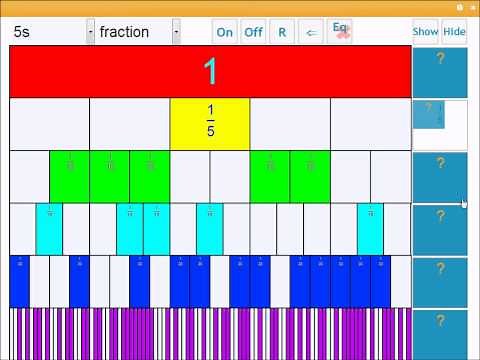Toggle the first blue twentieth cell

[x=20, y=282]
